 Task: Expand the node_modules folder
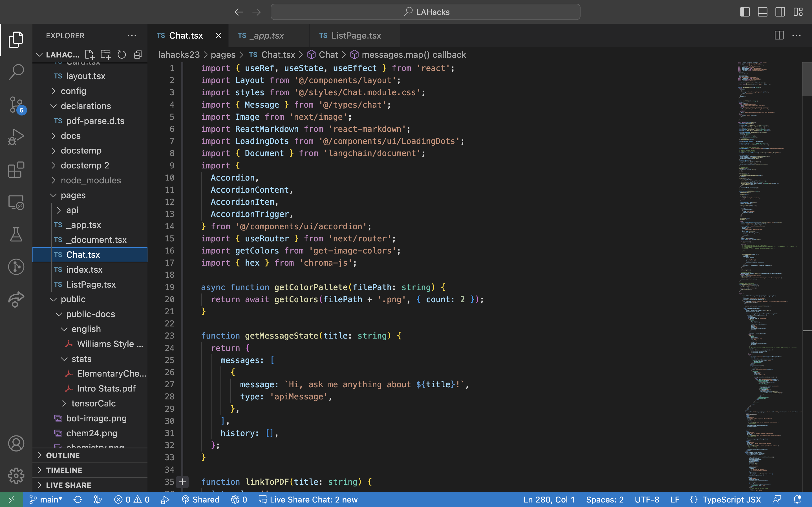click(x=91, y=180)
